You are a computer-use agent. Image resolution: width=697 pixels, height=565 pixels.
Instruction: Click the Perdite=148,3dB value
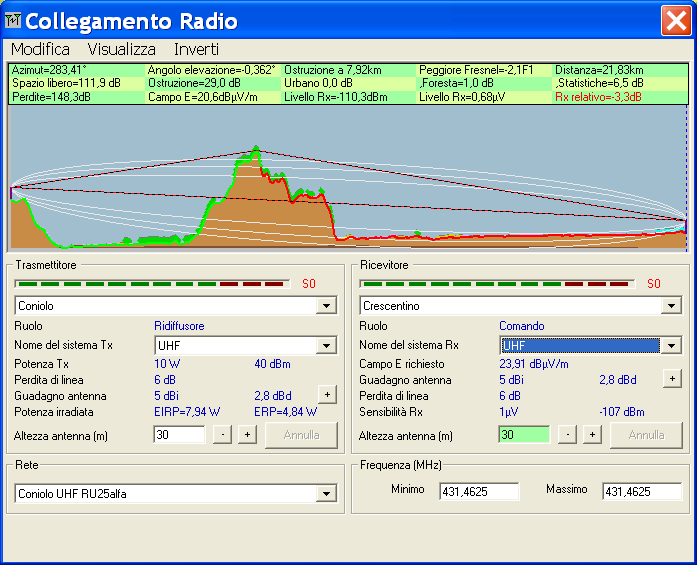51,97
